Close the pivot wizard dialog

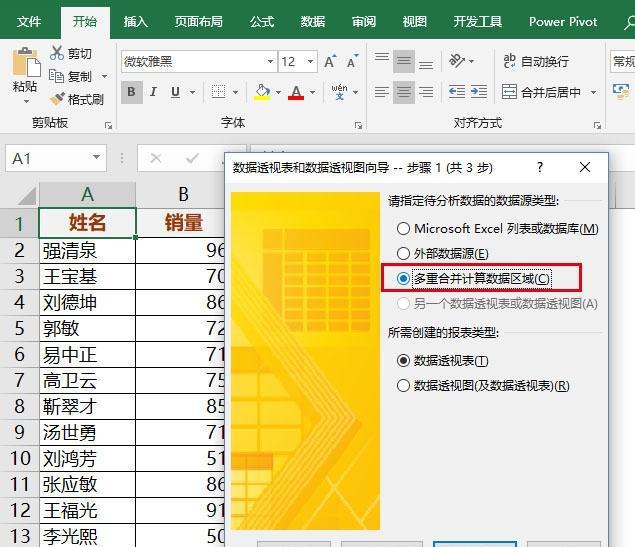pos(585,167)
